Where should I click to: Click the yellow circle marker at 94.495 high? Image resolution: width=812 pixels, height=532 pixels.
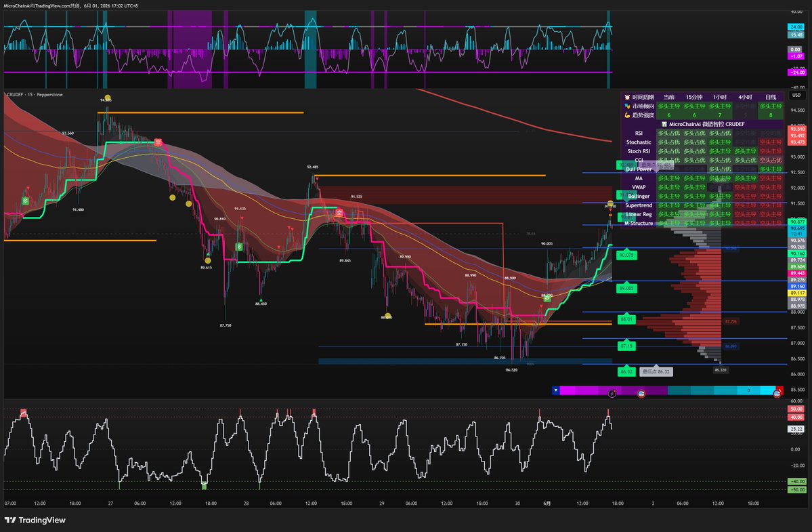coord(107,98)
